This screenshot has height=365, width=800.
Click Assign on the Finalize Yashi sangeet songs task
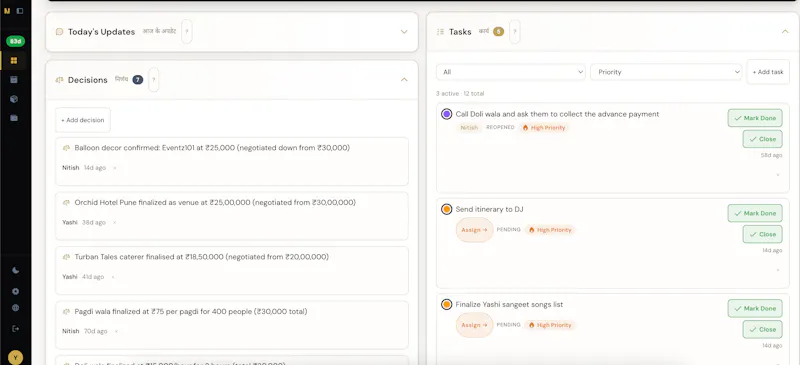[474, 325]
